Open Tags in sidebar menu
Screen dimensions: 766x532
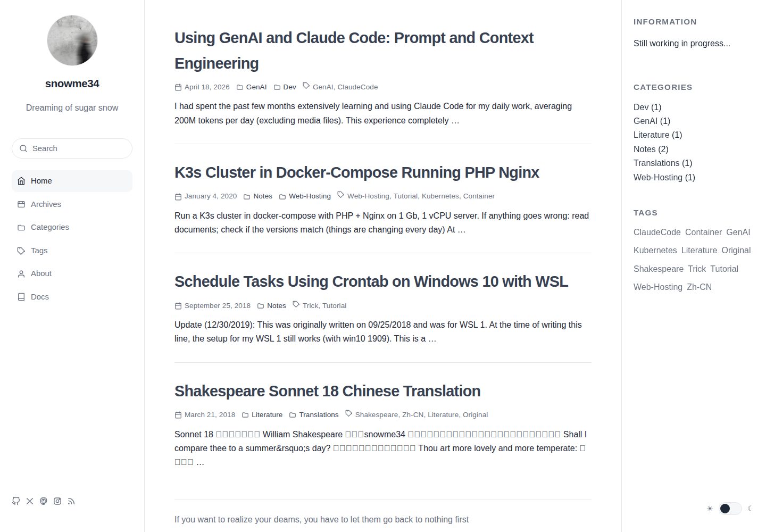(72, 251)
